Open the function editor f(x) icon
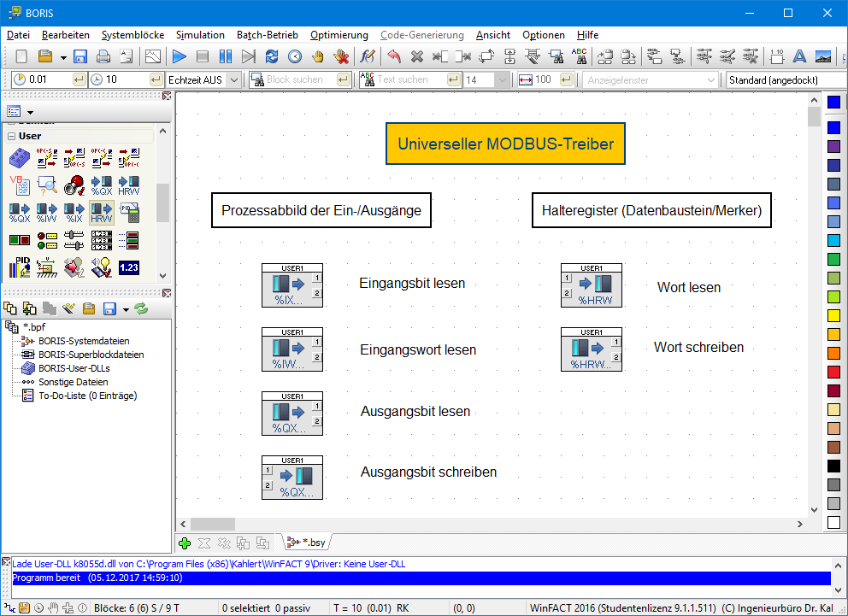848x616 pixels. pos(368,56)
